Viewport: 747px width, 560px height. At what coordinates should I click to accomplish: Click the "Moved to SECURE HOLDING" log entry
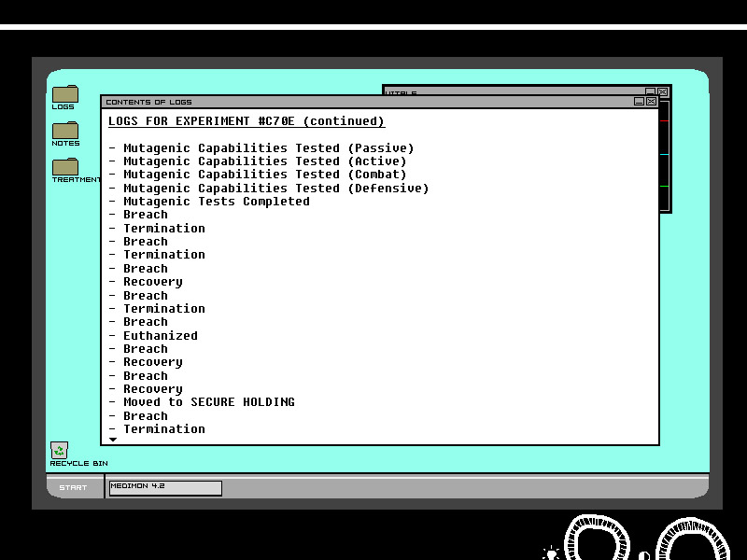click(208, 402)
